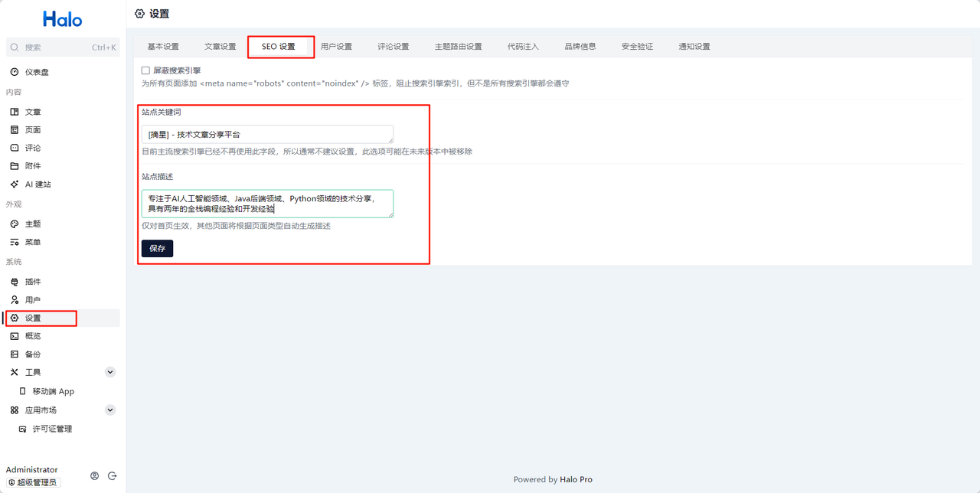Click the 插件 plugin icon
This screenshot has width=980, height=493.
point(15,282)
